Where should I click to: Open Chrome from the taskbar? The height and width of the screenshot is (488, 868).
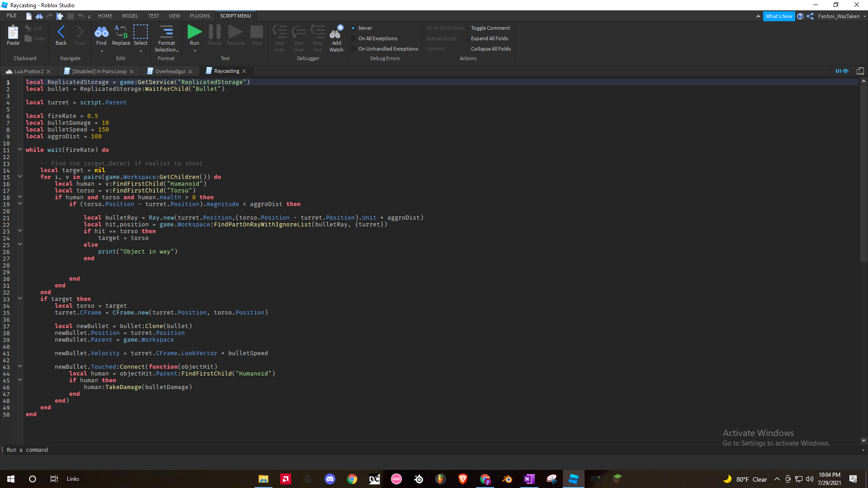click(x=352, y=479)
